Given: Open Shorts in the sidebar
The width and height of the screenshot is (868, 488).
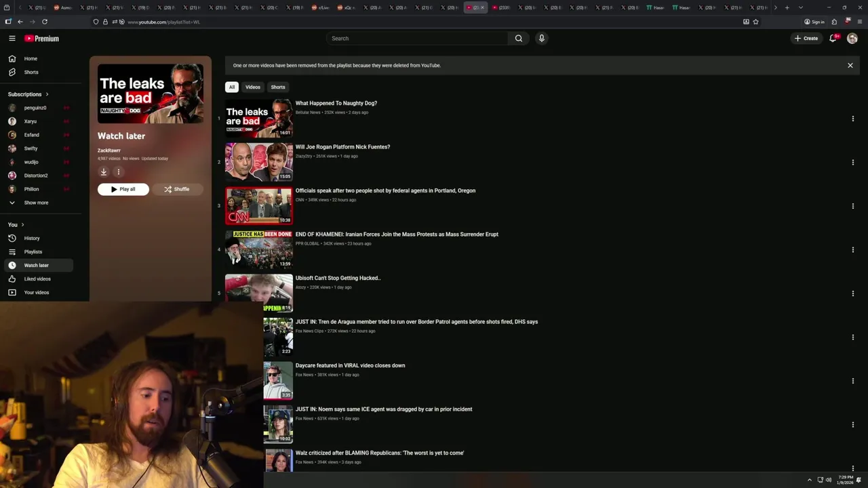Looking at the screenshot, I should [38, 73].
